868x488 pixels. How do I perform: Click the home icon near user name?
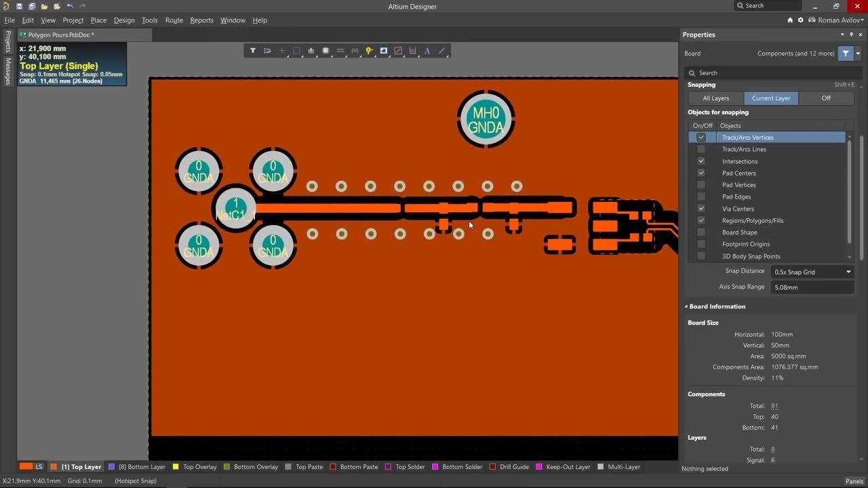pyautogui.click(x=790, y=20)
